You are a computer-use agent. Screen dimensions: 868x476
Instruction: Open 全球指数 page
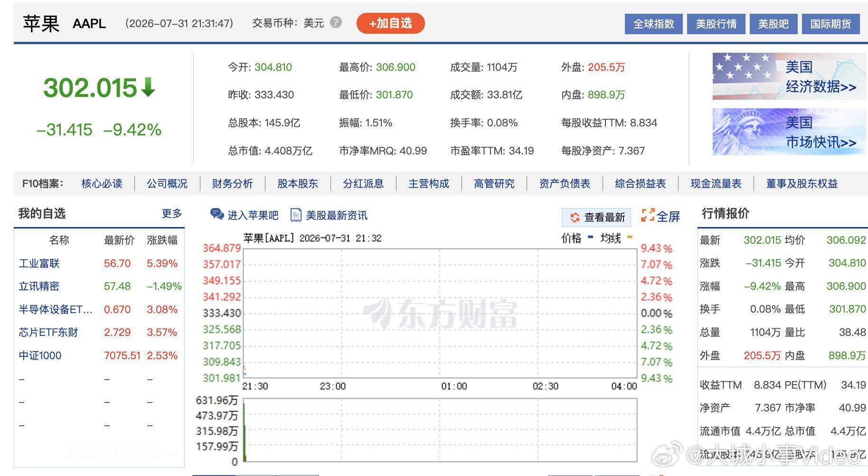point(653,24)
